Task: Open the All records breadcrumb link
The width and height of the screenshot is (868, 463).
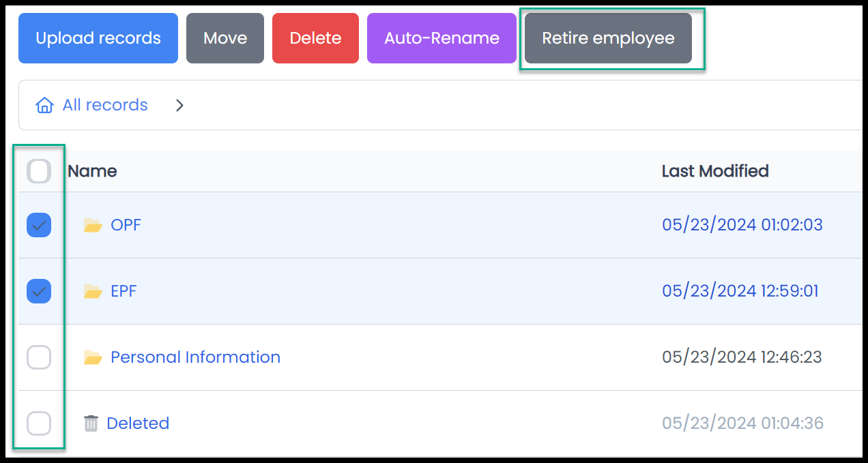Action: [105, 105]
